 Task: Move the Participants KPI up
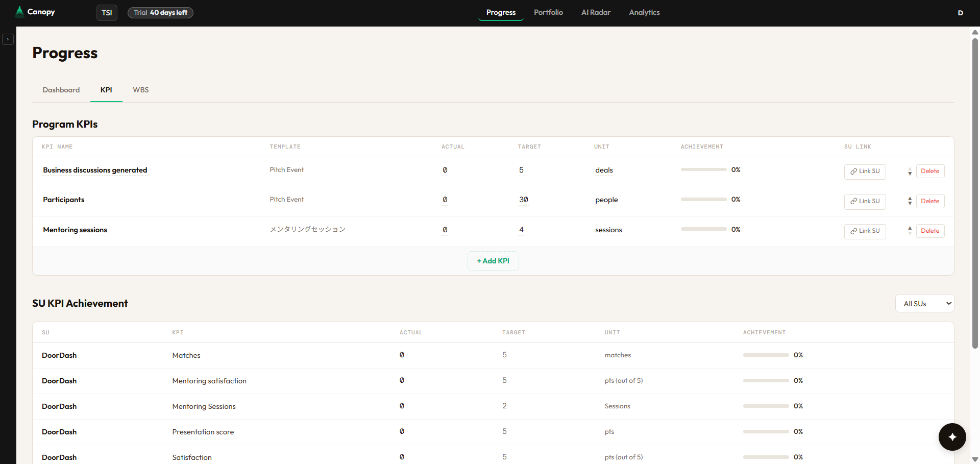click(910, 199)
